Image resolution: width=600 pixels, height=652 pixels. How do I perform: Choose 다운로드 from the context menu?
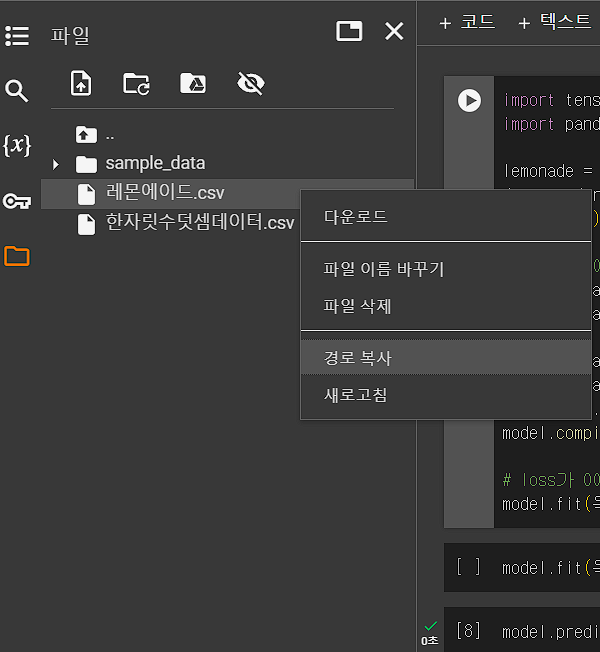[x=446, y=217]
